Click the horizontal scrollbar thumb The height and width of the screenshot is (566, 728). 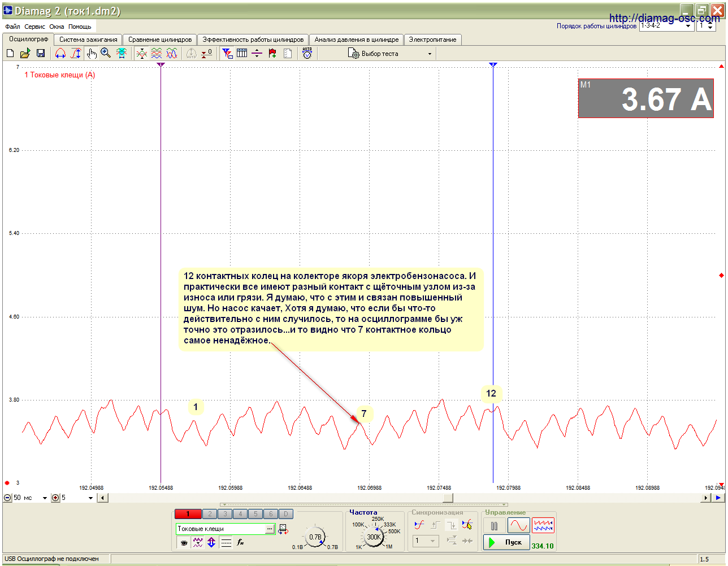448,498
